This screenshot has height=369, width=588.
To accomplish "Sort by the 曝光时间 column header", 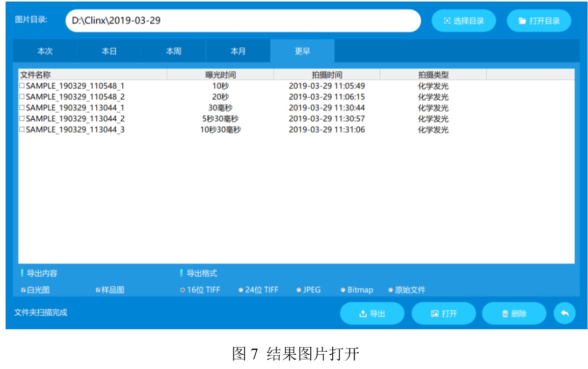I will (x=220, y=75).
